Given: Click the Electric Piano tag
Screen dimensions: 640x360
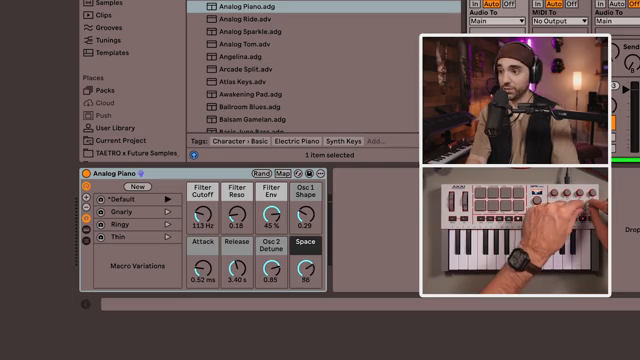Looking at the screenshot, I should (297, 141).
